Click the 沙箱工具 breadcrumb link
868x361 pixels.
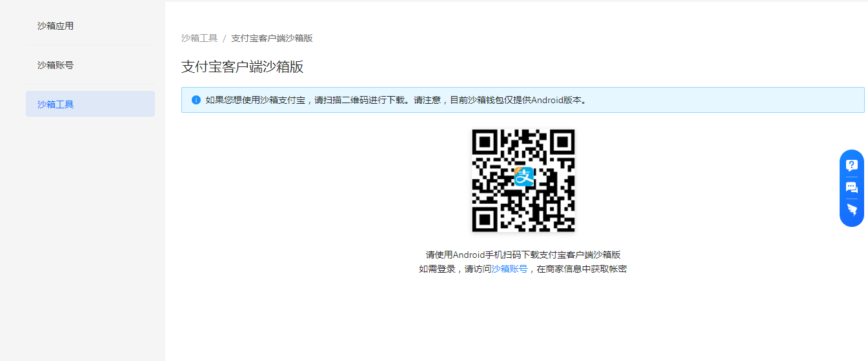pyautogui.click(x=199, y=38)
